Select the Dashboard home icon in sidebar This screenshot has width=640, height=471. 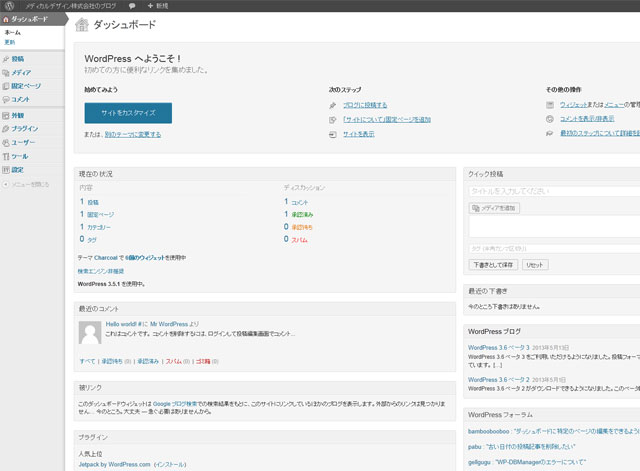6,19
